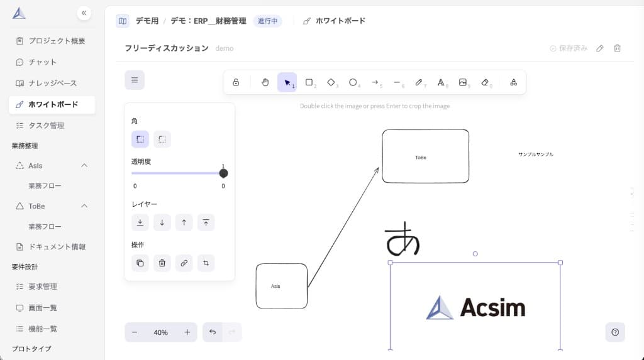
Task: Open 要求管理 in sidebar
Action: [x=52, y=286]
